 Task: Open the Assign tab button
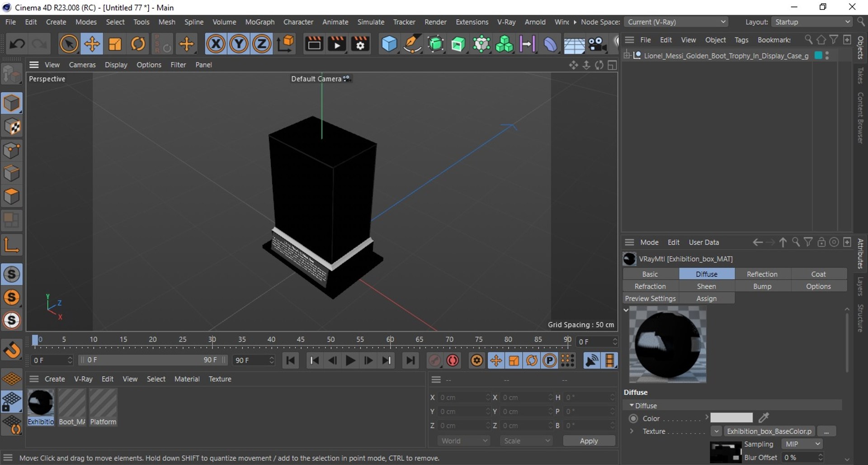[x=707, y=299]
